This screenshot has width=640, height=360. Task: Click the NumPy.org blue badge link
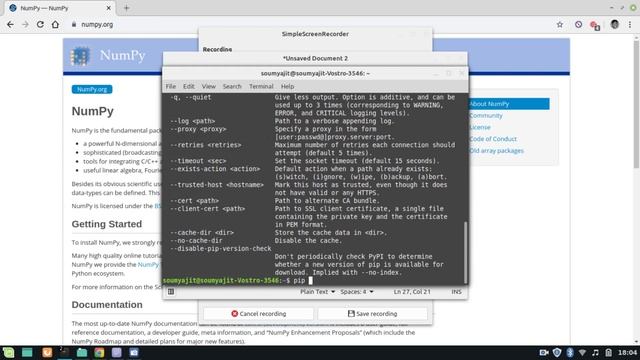coord(92,89)
